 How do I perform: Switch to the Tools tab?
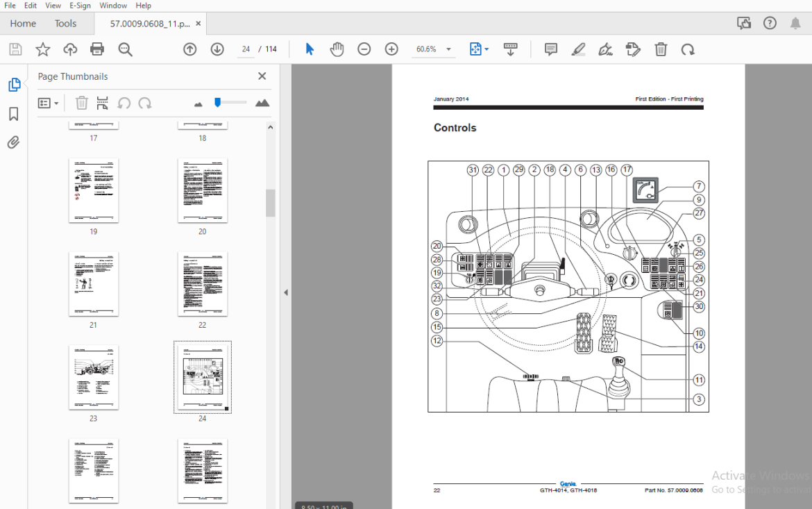(65, 24)
